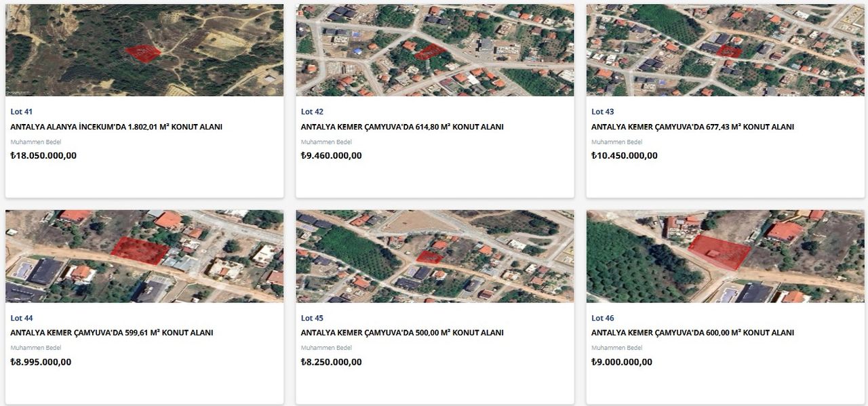Screen dimensions: 868x406
Task: Click the ₺9.000.000,00 price on Lot 46
Action: tap(622, 362)
